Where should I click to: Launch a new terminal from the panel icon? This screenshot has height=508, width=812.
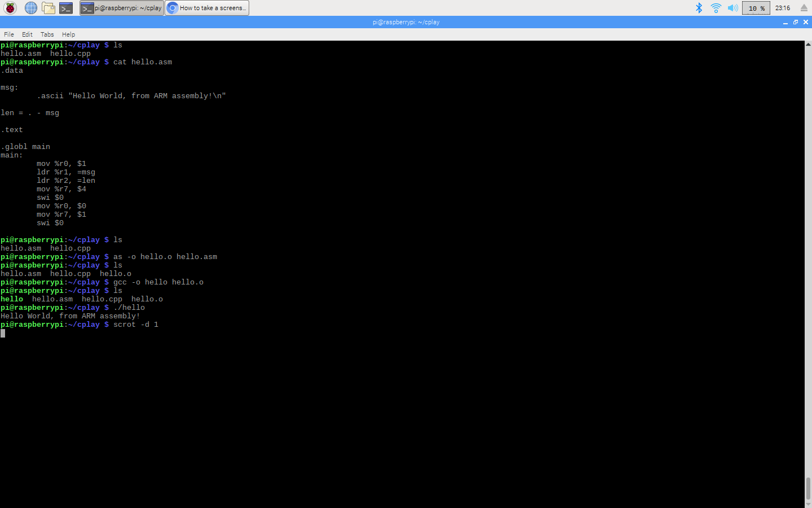[x=66, y=8]
